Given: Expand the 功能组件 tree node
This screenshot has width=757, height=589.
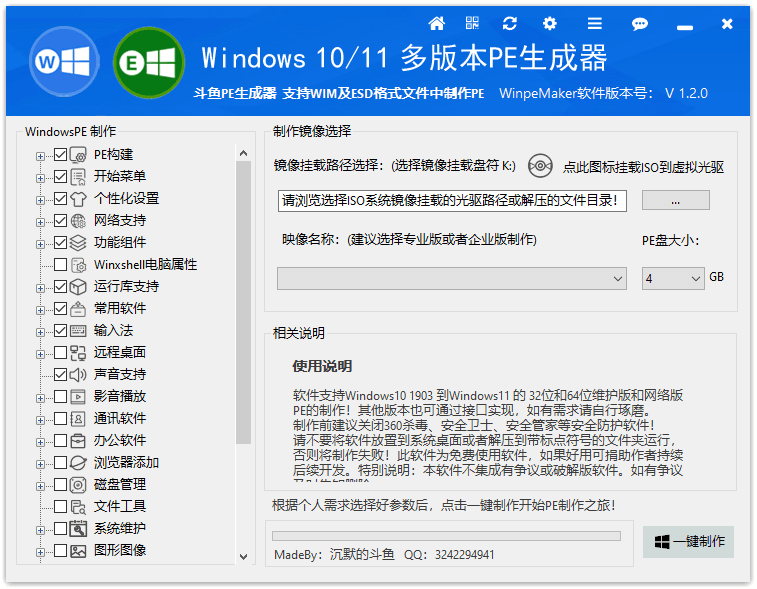Looking at the screenshot, I should pyautogui.click(x=41, y=244).
